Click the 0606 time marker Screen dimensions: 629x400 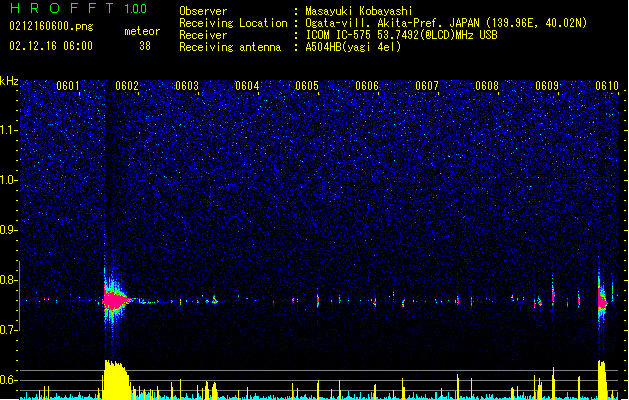tap(367, 86)
